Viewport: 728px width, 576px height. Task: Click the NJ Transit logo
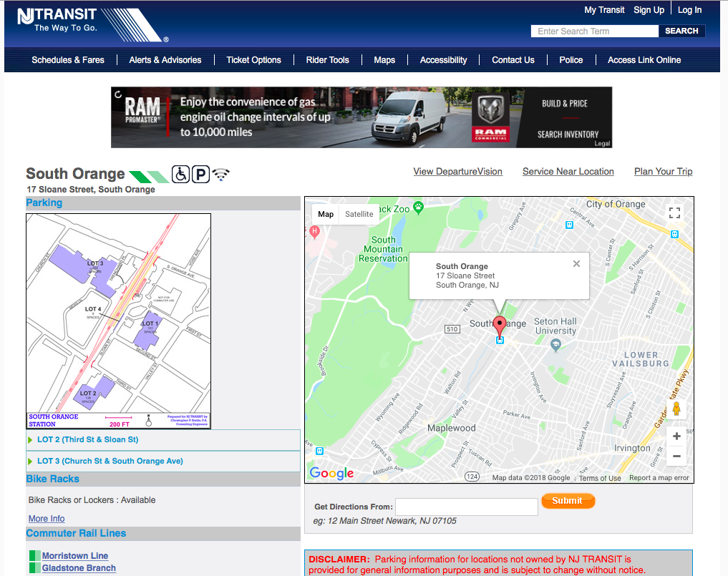tap(92, 25)
